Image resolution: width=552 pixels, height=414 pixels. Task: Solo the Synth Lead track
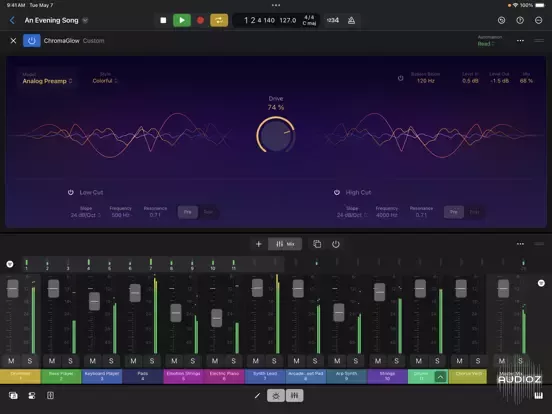click(274, 361)
